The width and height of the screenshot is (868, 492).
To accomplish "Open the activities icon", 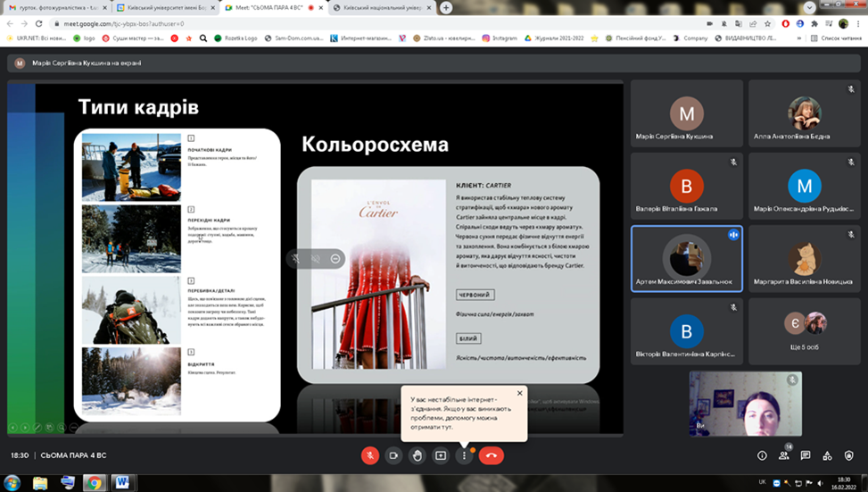I will tap(828, 455).
